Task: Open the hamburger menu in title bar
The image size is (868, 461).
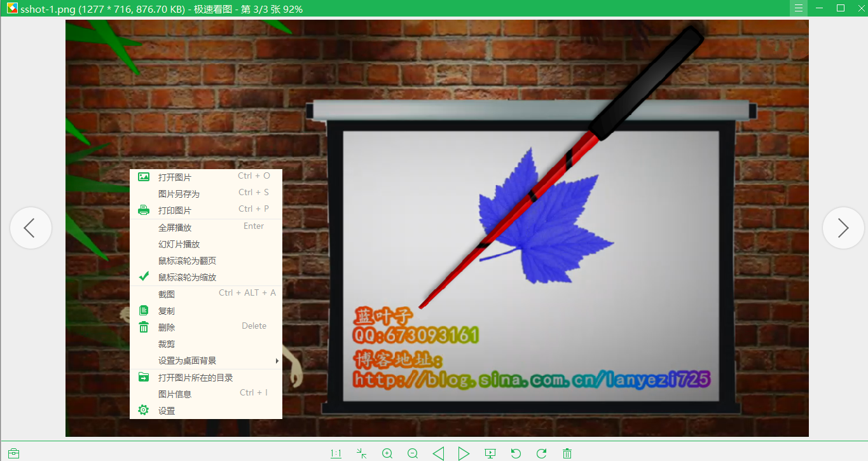Action: pyautogui.click(x=799, y=8)
